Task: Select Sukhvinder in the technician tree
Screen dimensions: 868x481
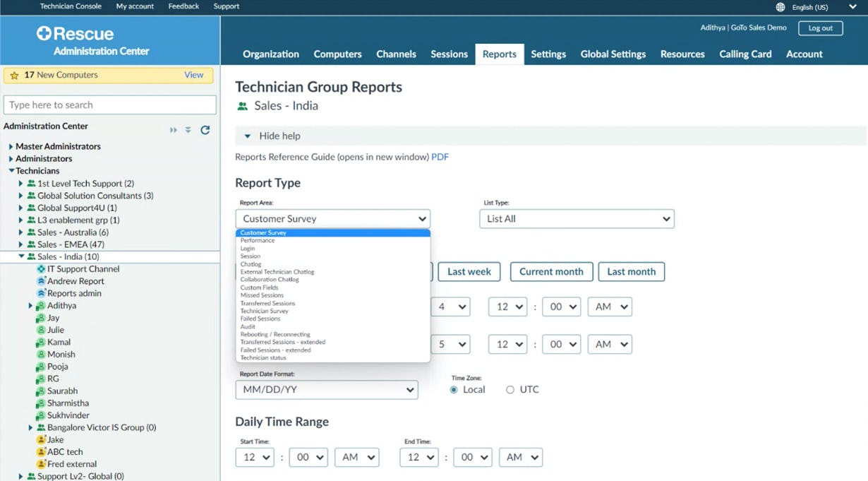Action: point(68,415)
